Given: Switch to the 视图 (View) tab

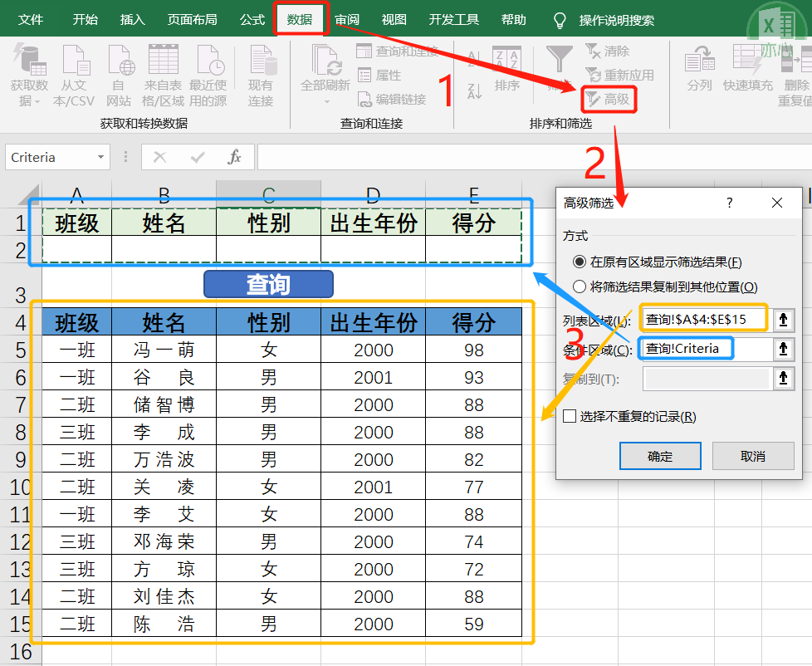Looking at the screenshot, I should (394, 20).
